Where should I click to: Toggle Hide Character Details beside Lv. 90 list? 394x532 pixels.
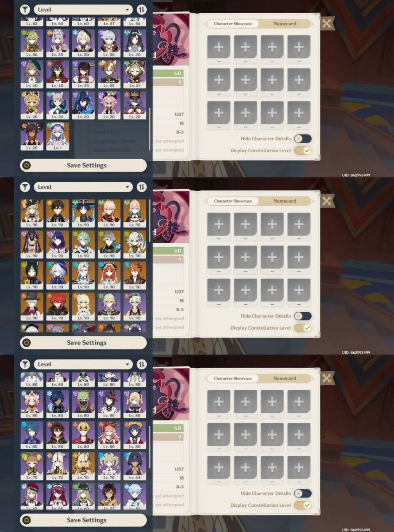303,316
